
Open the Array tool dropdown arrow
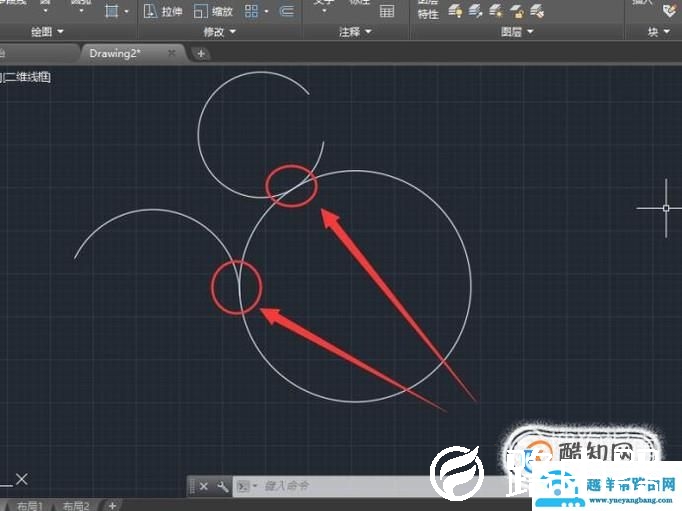[x=265, y=11]
